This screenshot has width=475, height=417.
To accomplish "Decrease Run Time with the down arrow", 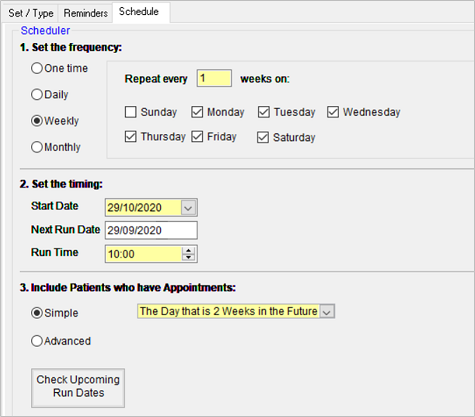I will pyautogui.click(x=189, y=257).
